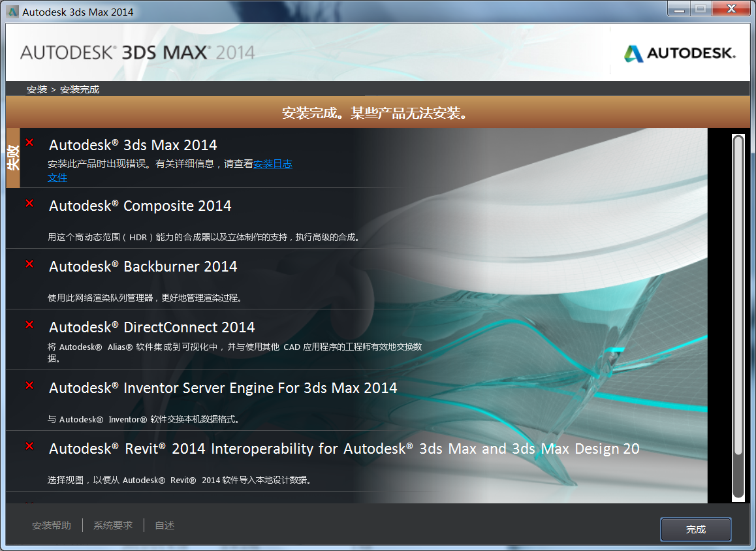
Task: Click the 3ds Max icon in the title bar
Action: point(12,12)
